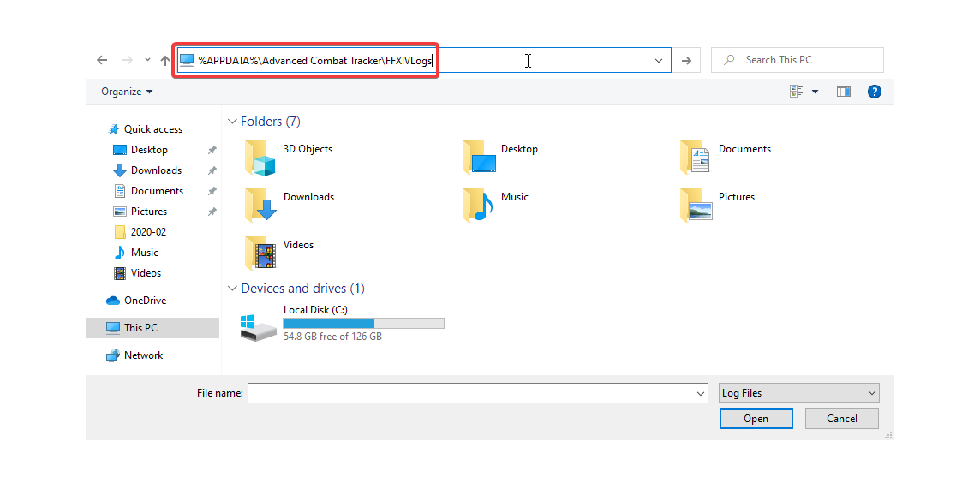The image size is (980, 483).
Task: Toggle the preview pane icon
Action: tap(843, 92)
